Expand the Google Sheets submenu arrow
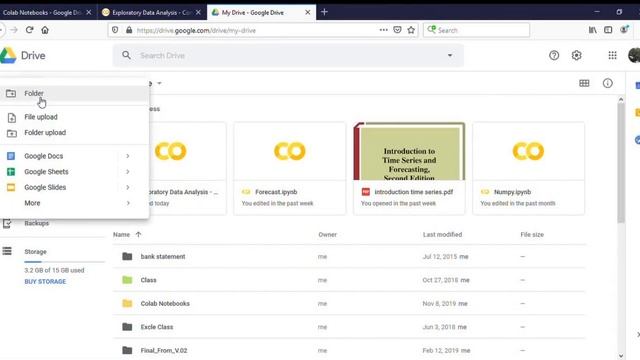The height and width of the screenshot is (360, 640). (x=128, y=172)
